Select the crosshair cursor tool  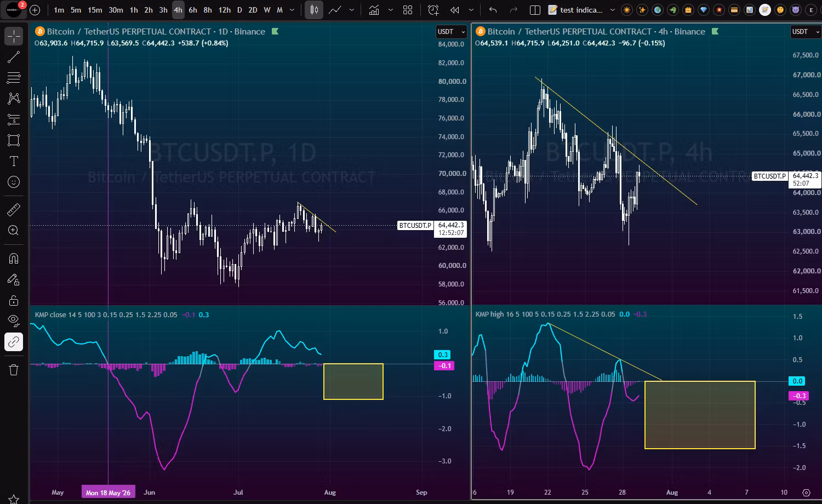[x=14, y=36]
